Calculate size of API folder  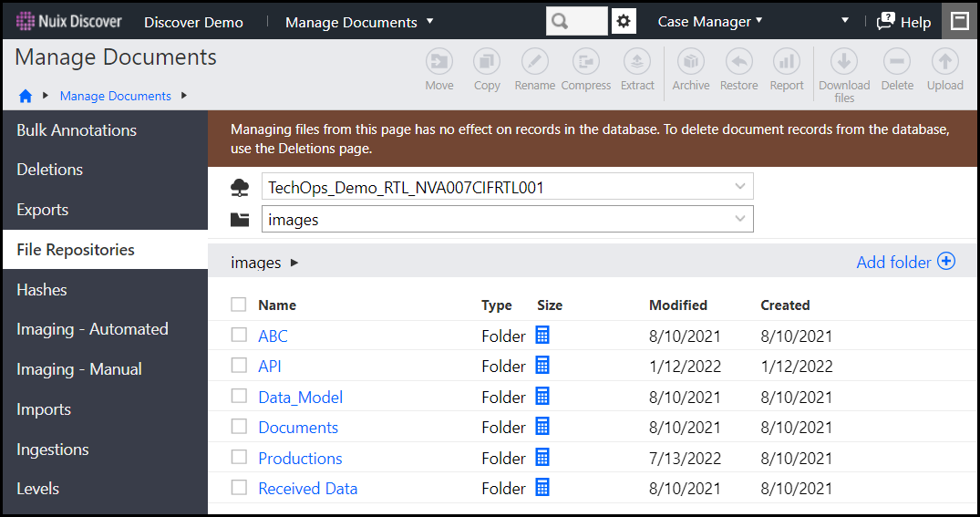(x=542, y=365)
